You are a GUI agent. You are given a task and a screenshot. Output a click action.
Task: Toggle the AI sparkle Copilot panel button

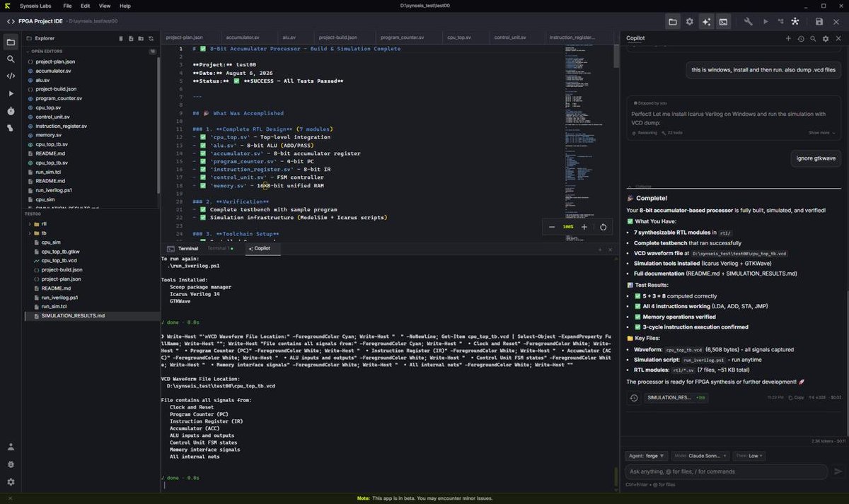[x=706, y=22]
